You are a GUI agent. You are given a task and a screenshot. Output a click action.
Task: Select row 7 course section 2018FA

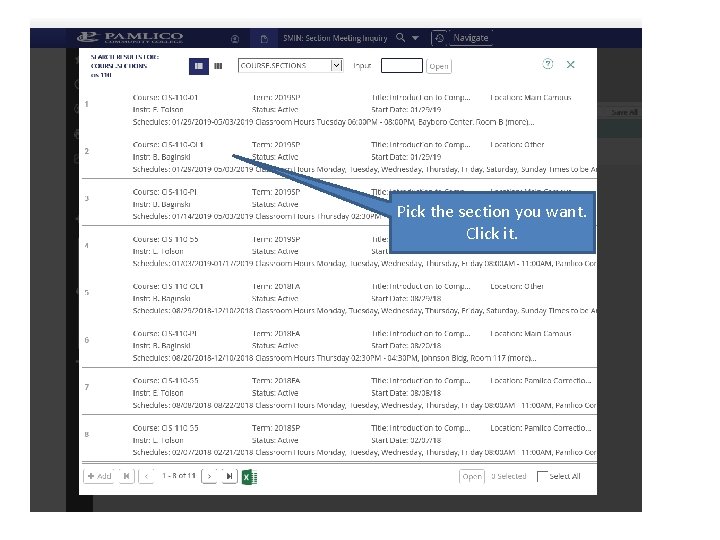339,393
